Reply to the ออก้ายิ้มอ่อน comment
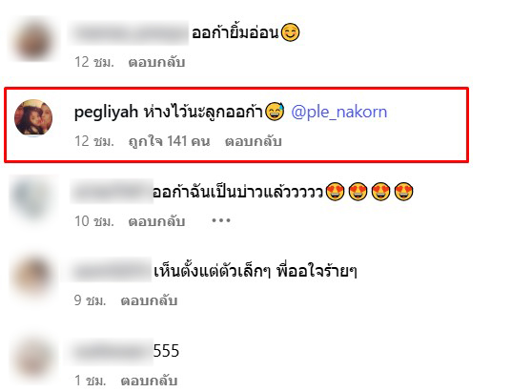The image size is (532, 392). click(x=156, y=62)
